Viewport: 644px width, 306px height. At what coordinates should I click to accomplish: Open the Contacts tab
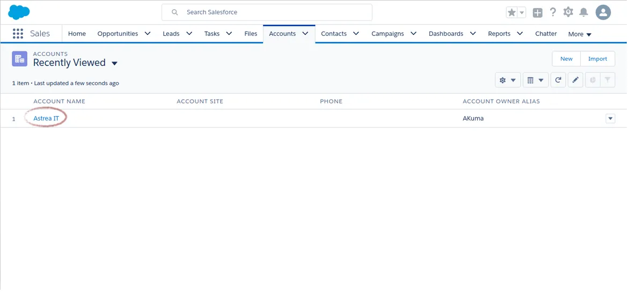[334, 33]
